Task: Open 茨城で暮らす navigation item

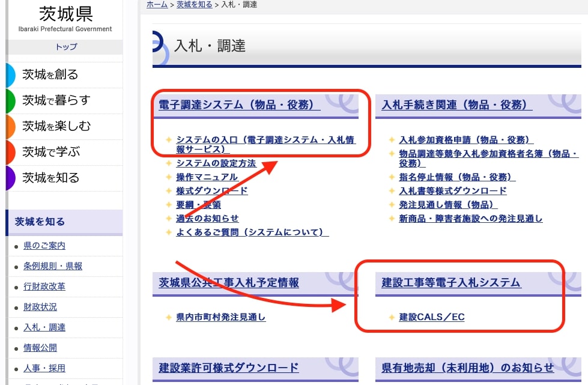Action: pos(56,100)
